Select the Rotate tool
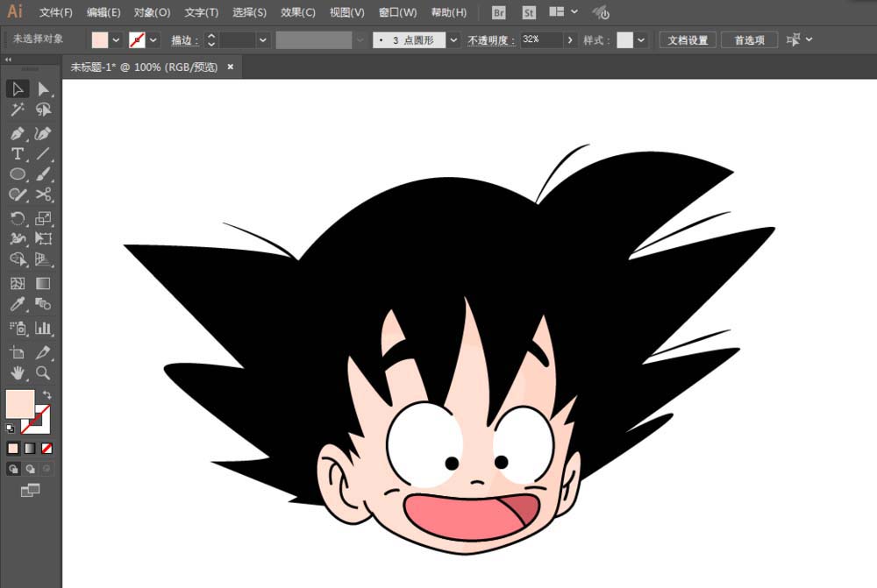 coord(18,218)
